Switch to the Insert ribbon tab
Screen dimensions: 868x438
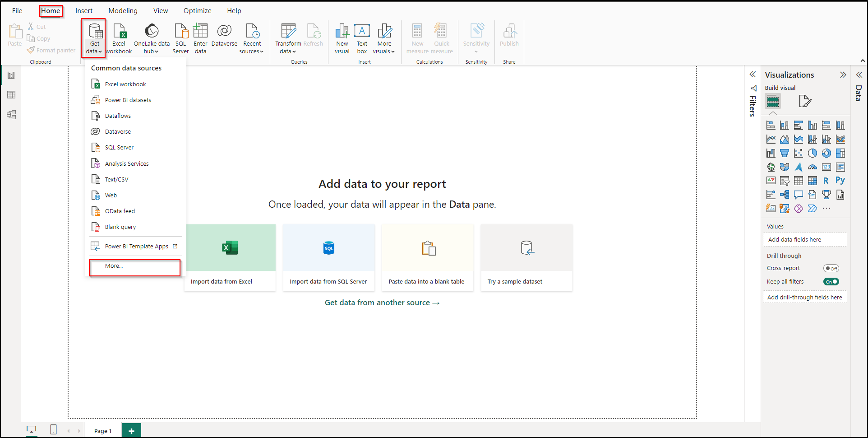(x=84, y=11)
